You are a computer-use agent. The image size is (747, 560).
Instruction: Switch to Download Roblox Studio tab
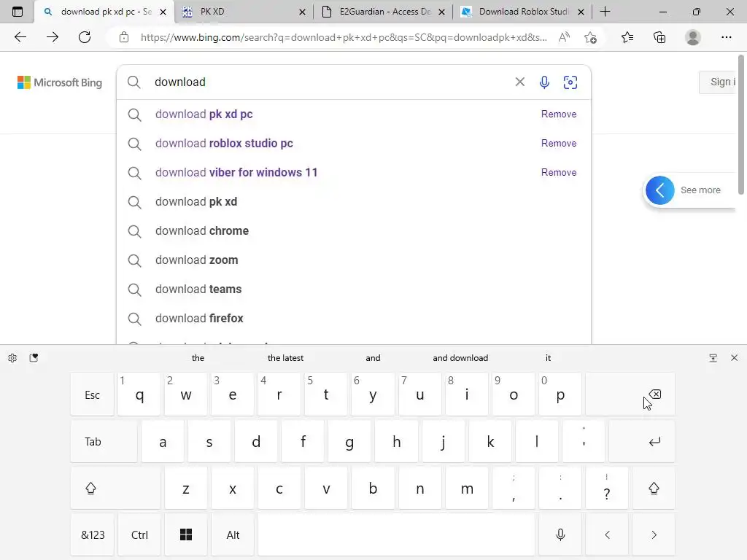523,12
